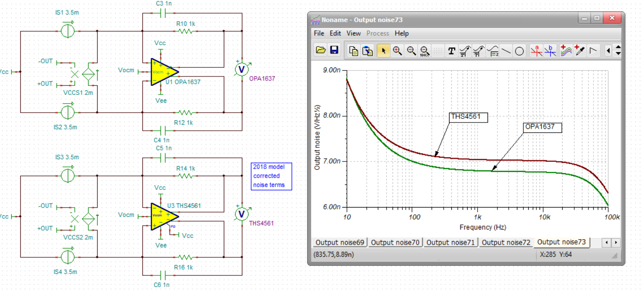This screenshot has height=293, width=644.
Task: Click the Paste clipboard icon
Action: (368, 51)
